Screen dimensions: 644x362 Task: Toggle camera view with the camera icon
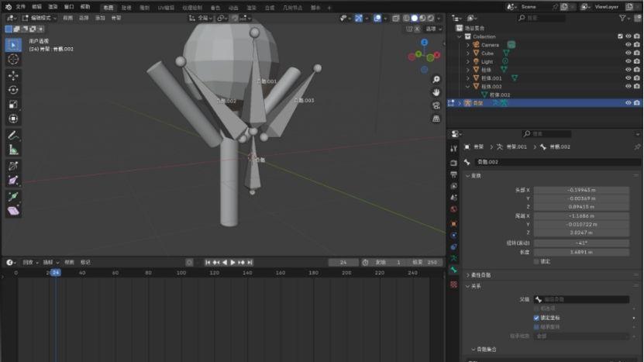click(x=436, y=105)
